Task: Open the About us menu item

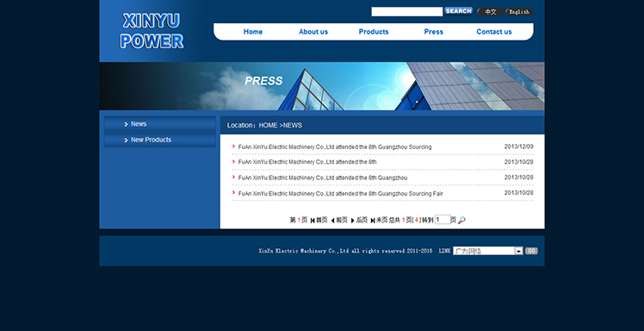Action: pos(313,32)
